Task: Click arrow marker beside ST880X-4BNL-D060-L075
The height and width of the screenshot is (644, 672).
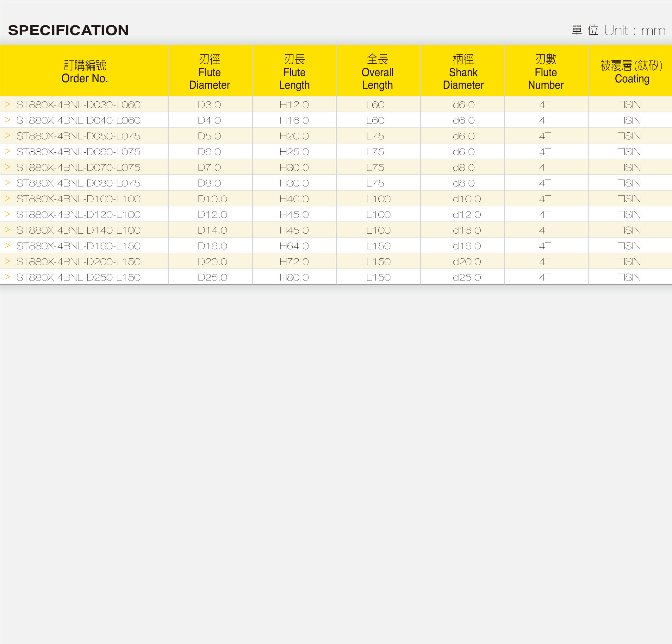Action: coord(8,151)
